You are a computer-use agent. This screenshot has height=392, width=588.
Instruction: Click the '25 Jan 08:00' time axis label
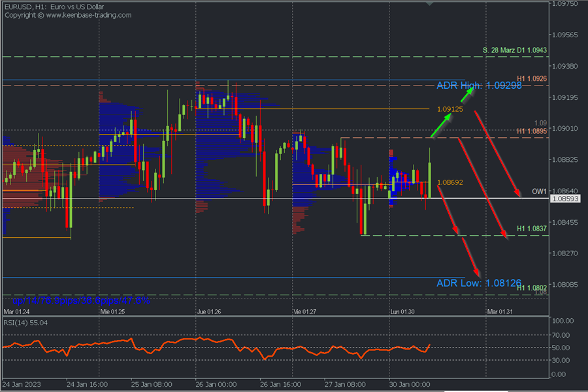[x=152, y=385]
